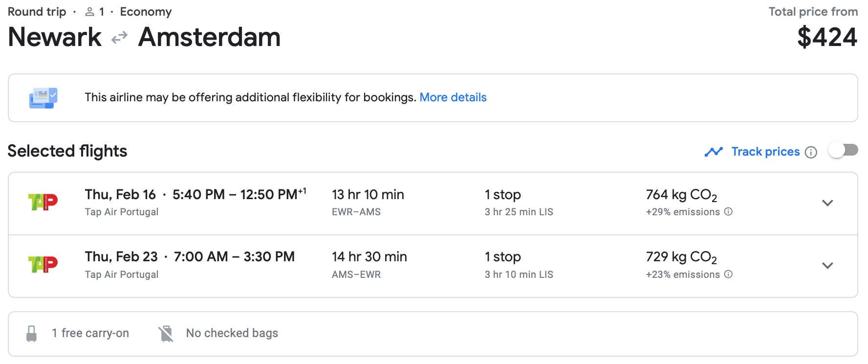Expand the Feb 16 flight details
The image size is (868, 364).
827,203
